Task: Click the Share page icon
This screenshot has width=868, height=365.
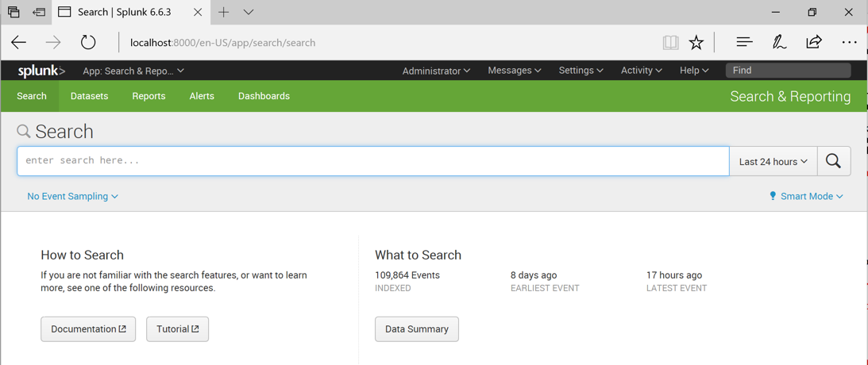Action: click(814, 43)
